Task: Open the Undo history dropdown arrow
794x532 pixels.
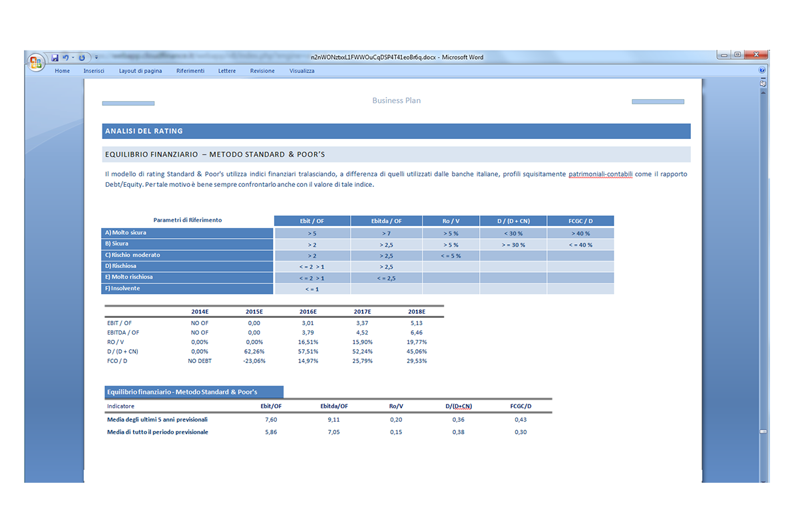Action: (73, 58)
